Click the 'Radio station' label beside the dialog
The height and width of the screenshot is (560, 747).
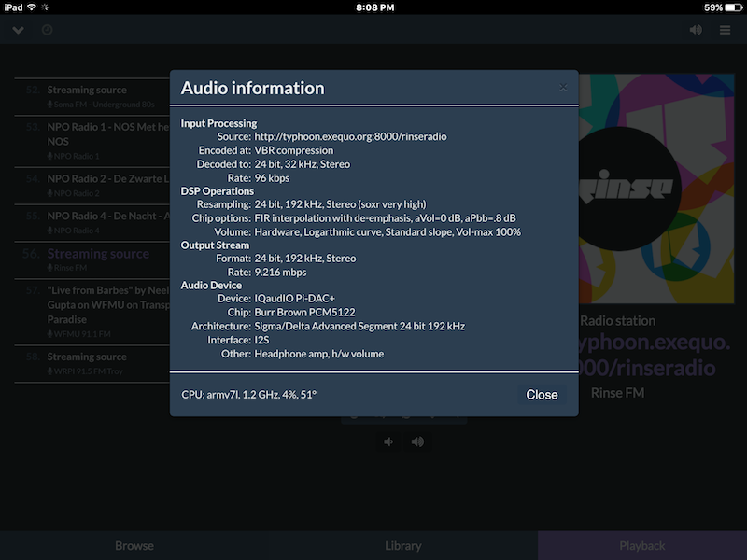point(618,321)
